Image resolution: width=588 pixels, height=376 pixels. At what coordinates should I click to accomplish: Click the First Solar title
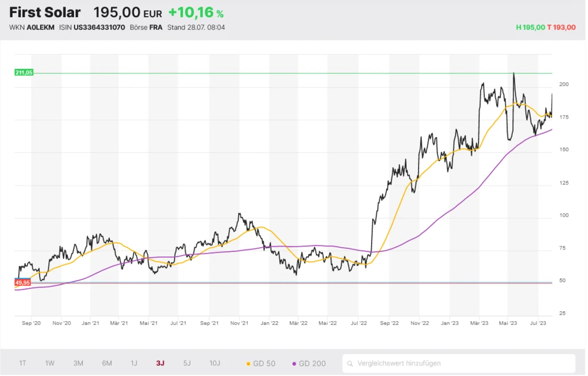click(45, 13)
